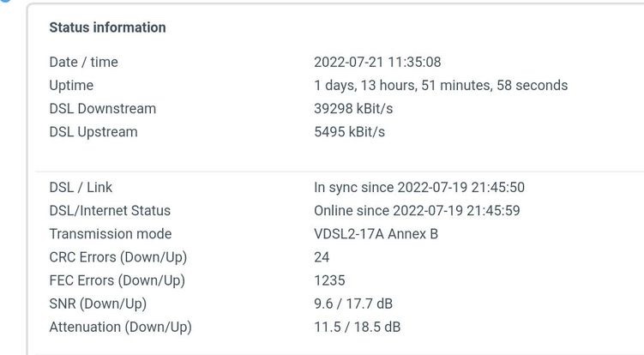
Task: Select the VDSL2-17A Annex B value
Action: point(376,234)
